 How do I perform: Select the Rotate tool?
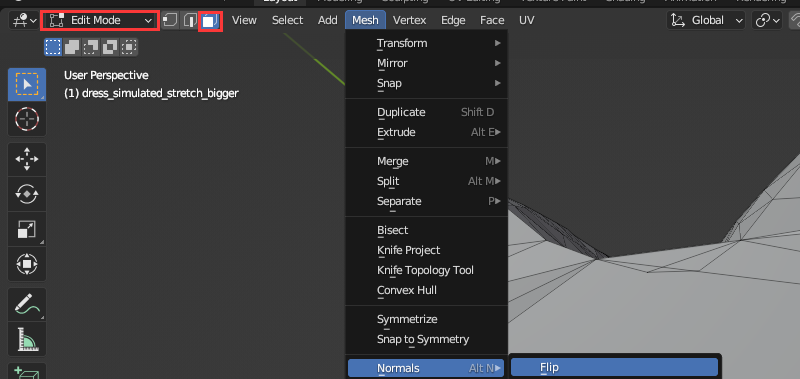pyautogui.click(x=27, y=194)
